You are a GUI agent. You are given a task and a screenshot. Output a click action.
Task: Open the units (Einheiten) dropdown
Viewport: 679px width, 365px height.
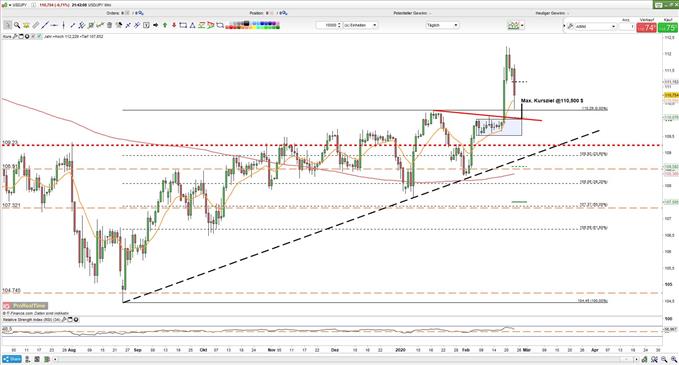point(360,25)
